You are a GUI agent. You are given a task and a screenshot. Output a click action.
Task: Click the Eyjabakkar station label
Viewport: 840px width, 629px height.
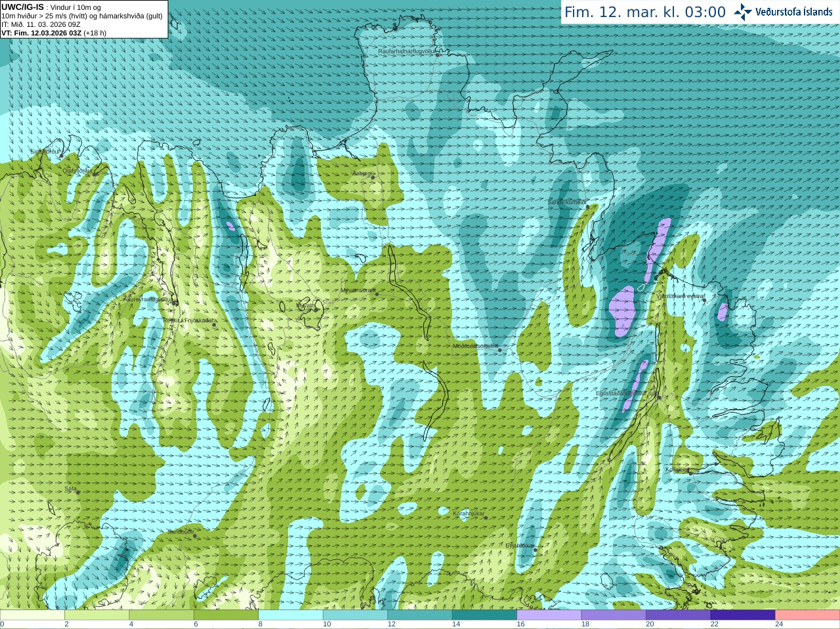[x=520, y=546]
